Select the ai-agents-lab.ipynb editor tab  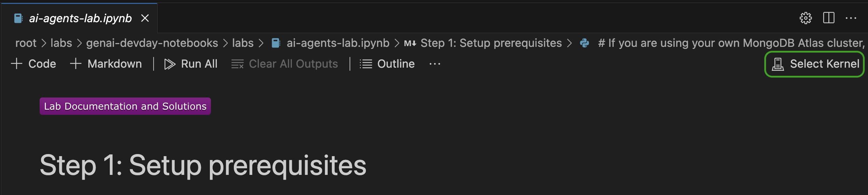pyautogui.click(x=80, y=18)
